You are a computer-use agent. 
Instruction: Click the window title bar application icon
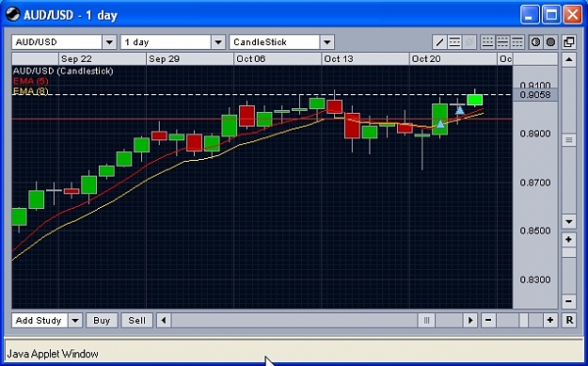(x=13, y=15)
